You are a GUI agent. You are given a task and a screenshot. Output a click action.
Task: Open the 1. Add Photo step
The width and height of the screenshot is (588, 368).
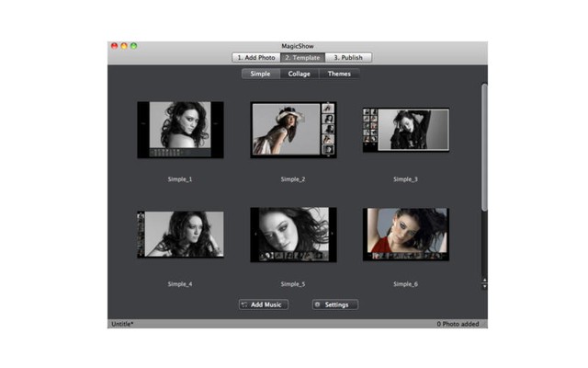click(254, 57)
